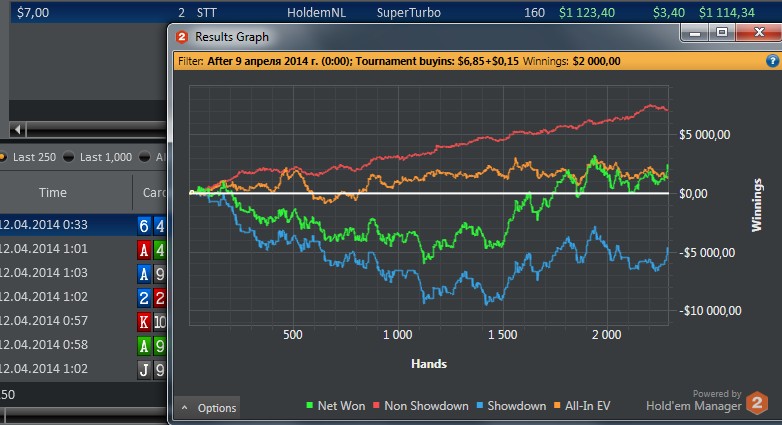Toggle the Showdown blue legend marker
Screen dimensions: 782x425
[x=480, y=406]
